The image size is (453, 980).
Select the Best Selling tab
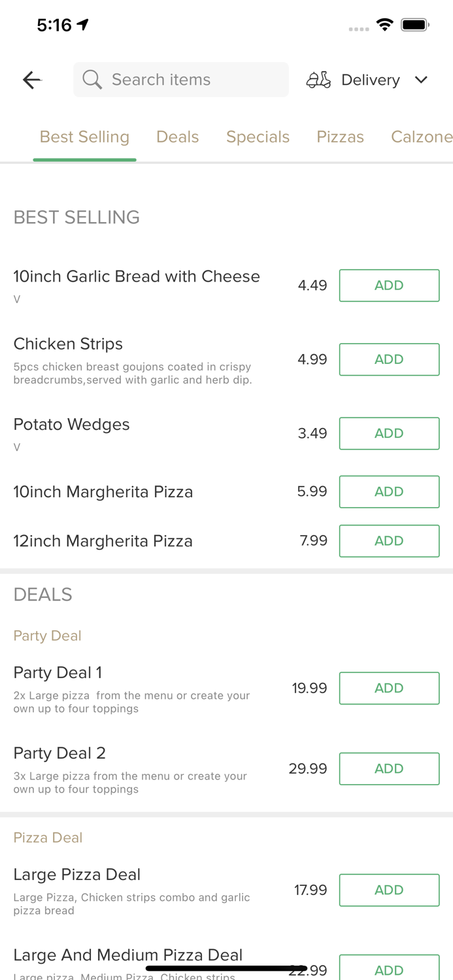click(84, 137)
